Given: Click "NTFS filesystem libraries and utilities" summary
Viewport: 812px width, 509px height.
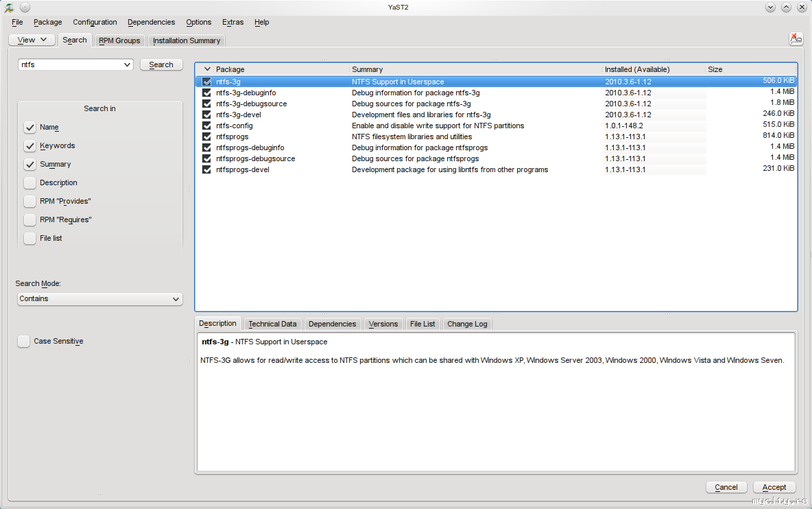Looking at the screenshot, I should click(411, 137).
